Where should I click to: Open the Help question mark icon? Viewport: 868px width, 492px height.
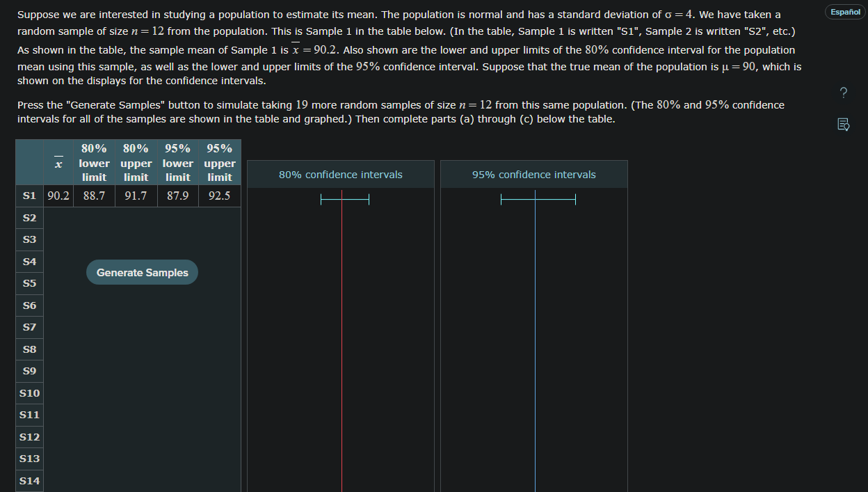[x=844, y=92]
